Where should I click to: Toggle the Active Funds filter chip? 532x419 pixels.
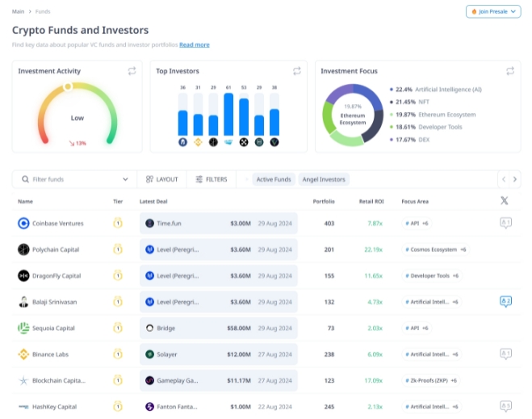(274, 179)
